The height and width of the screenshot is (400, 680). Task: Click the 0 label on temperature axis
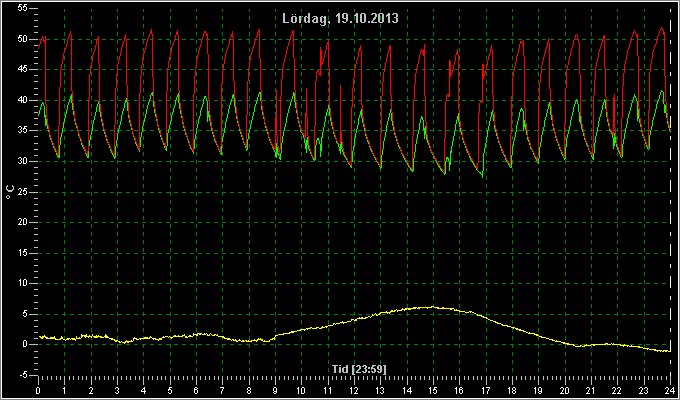pyautogui.click(x=26, y=344)
